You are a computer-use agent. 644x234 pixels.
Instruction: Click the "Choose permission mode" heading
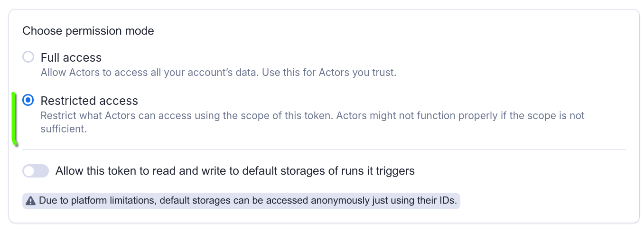point(88,31)
